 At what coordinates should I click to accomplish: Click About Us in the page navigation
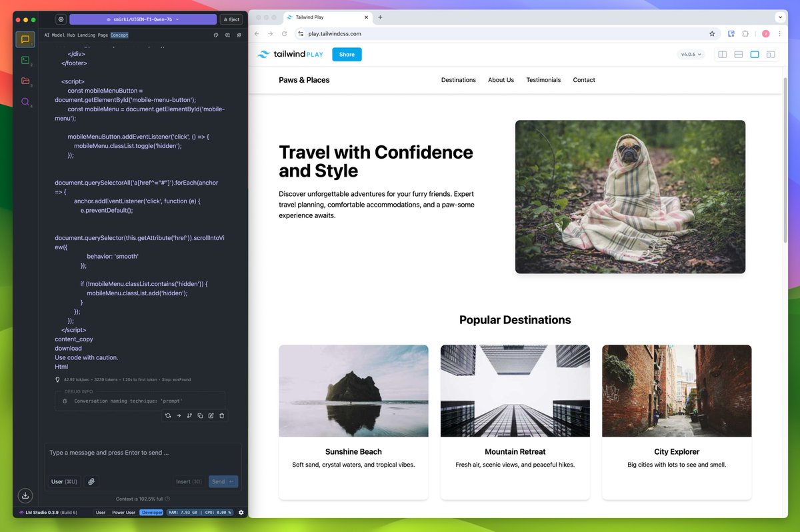501,80
